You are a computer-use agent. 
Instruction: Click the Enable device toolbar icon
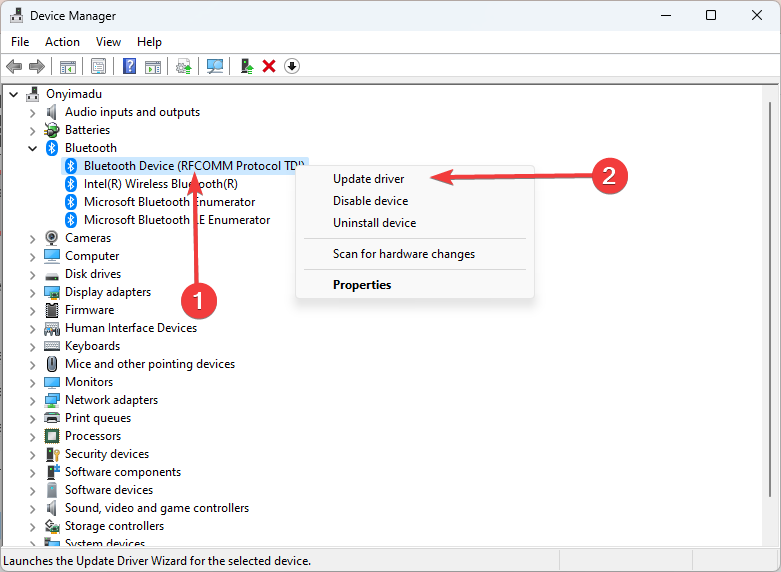pos(247,66)
